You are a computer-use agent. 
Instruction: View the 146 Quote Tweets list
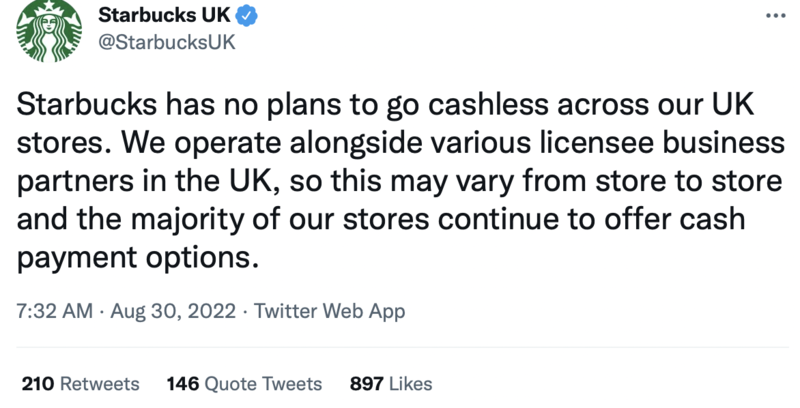pos(244,384)
